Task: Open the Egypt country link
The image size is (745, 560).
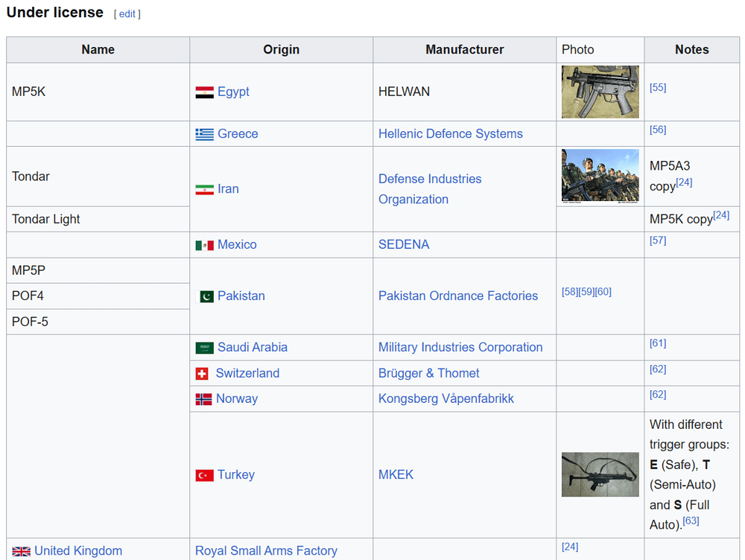Action: tap(233, 92)
